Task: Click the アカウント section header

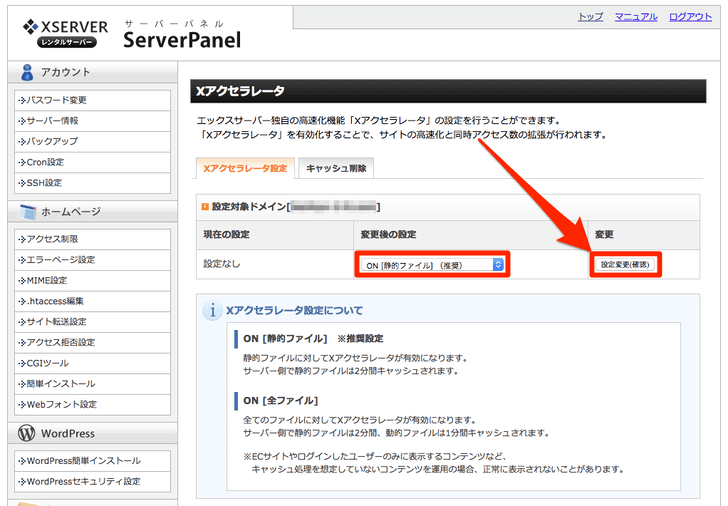Action: pos(92,72)
